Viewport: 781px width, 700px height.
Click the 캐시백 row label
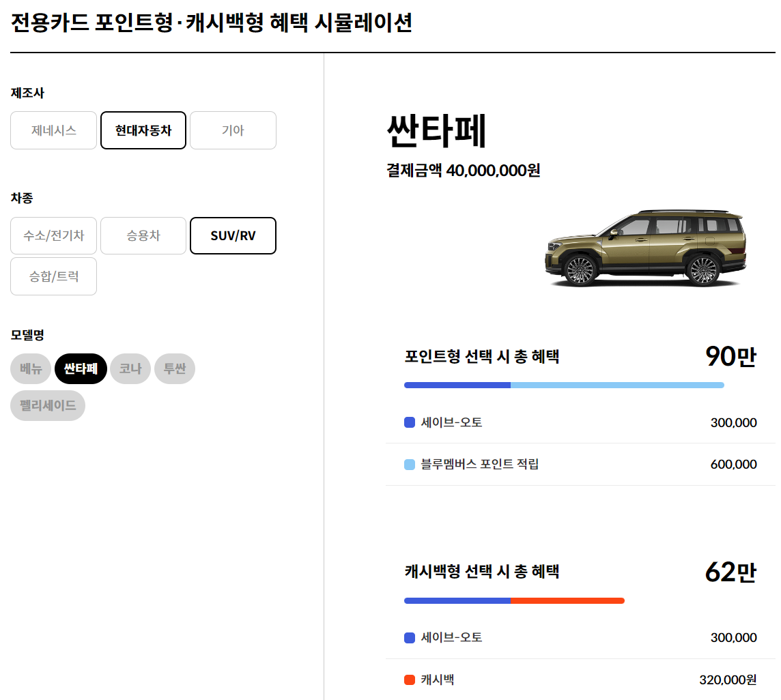[438, 680]
